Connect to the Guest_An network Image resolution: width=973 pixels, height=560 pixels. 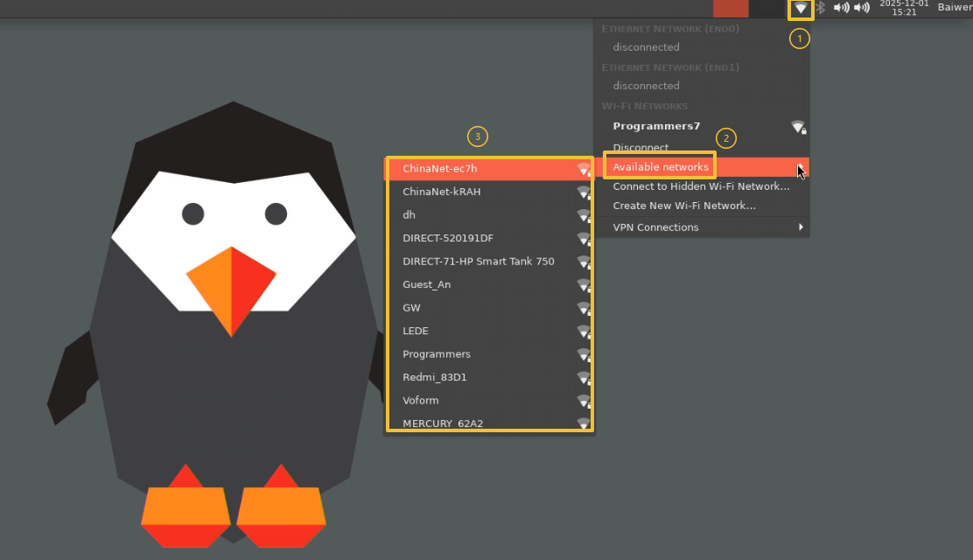(x=427, y=284)
